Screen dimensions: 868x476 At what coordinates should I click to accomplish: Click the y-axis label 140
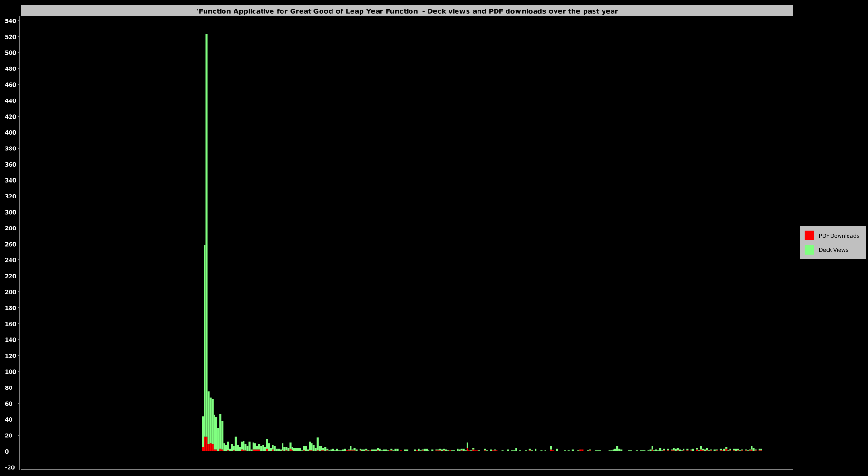tap(10, 340)
